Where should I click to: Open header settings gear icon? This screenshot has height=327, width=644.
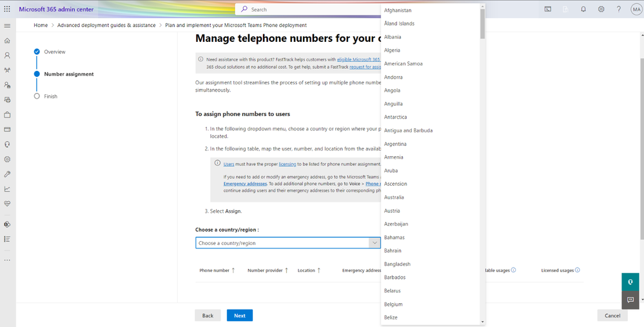point(601,9)
